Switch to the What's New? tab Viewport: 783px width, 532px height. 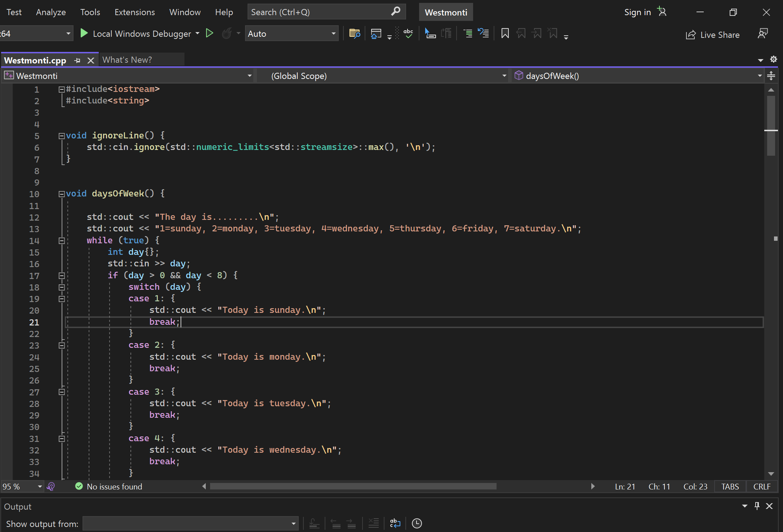[127, 59]
